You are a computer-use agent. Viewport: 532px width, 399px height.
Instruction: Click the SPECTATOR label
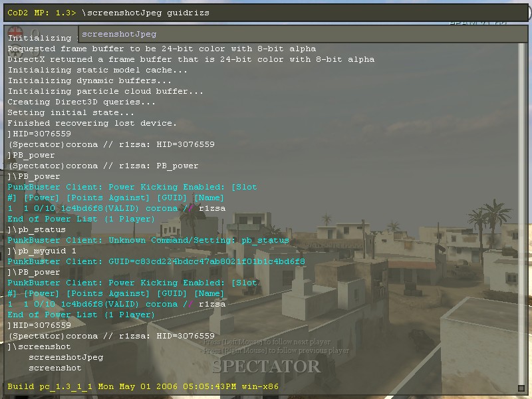[x=266, y=366]
